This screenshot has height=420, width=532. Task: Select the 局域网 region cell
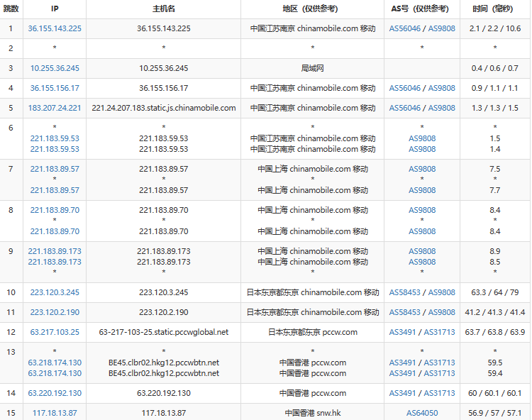coord(313,68)
